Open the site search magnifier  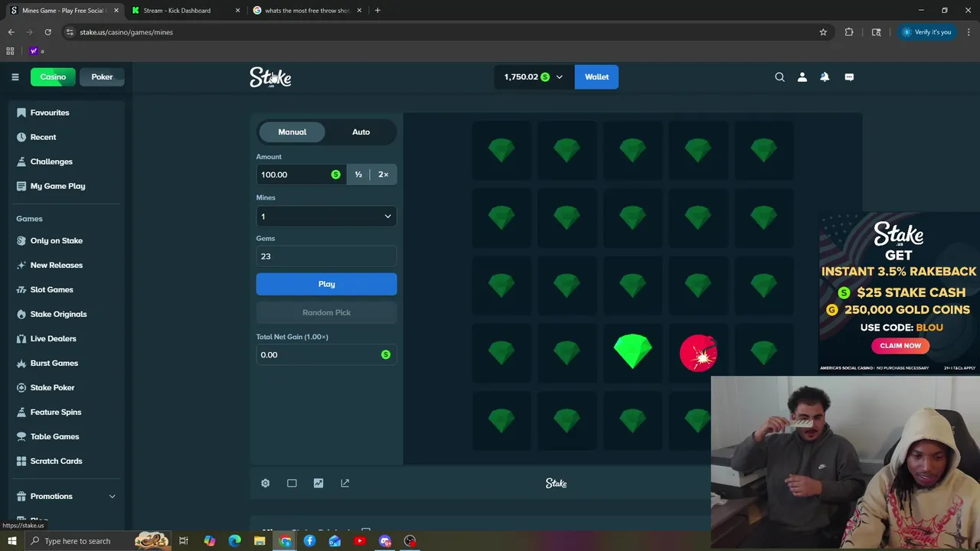pos(779,77)
